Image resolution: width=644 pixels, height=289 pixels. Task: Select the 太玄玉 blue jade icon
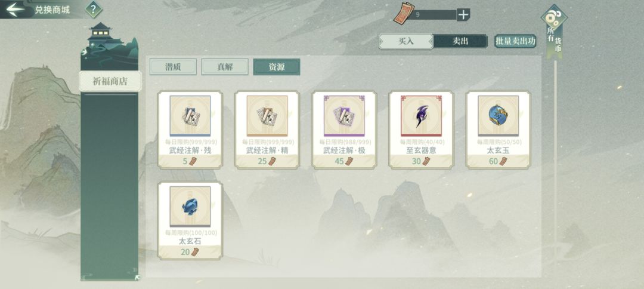(498, 115)
